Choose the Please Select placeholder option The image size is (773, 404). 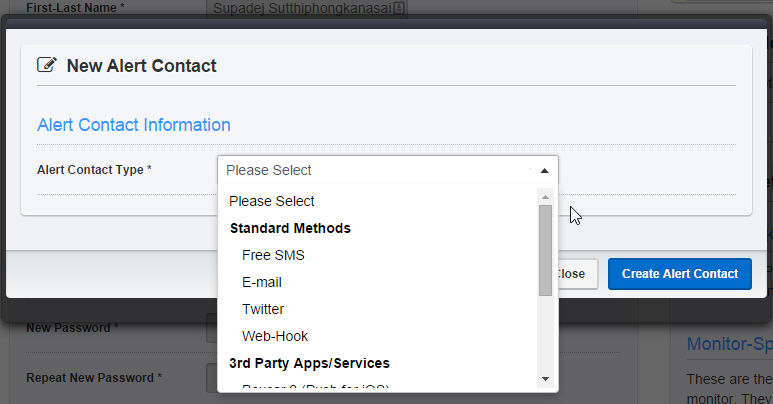click(272, 201)
